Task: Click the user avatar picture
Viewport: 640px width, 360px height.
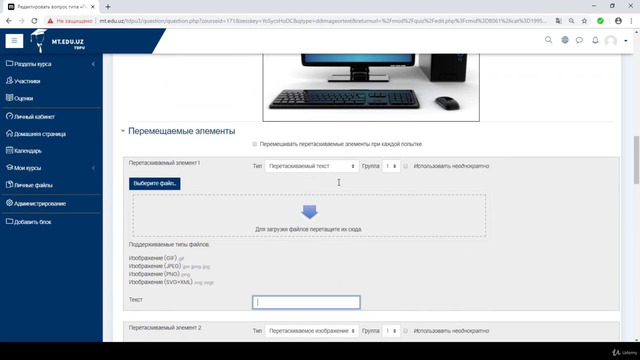Action: (611, 40)
